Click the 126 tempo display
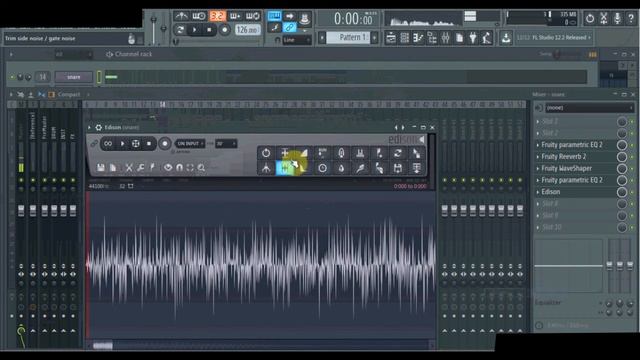This screenshot has height=360, width=640. [x=248, y=29]
